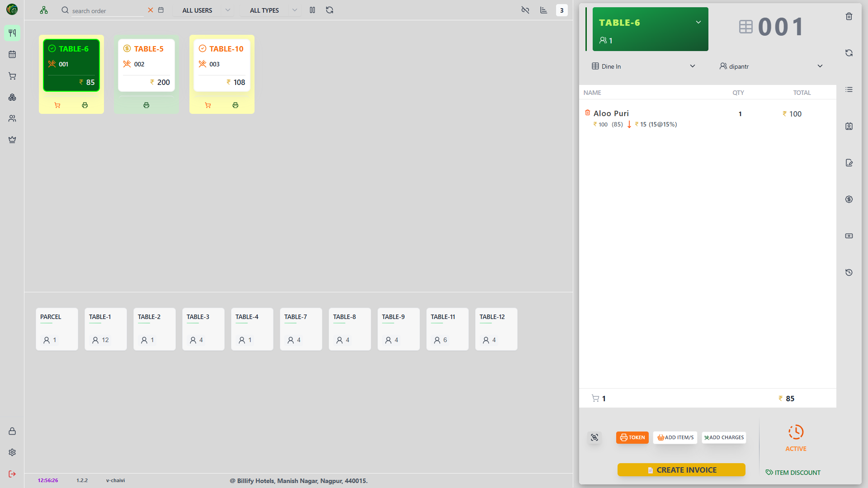Open the order history clock icon

(849, 272)
